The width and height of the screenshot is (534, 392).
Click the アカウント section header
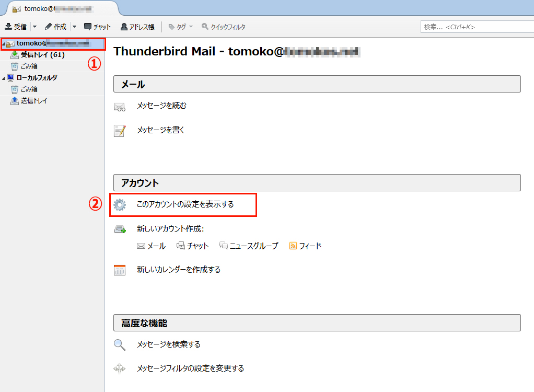(x=317, y=183)
